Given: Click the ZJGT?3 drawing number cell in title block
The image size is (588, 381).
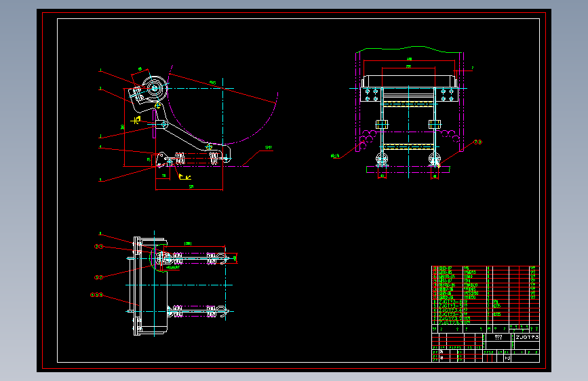Looking at the screenshot, I should pos(527,337).
